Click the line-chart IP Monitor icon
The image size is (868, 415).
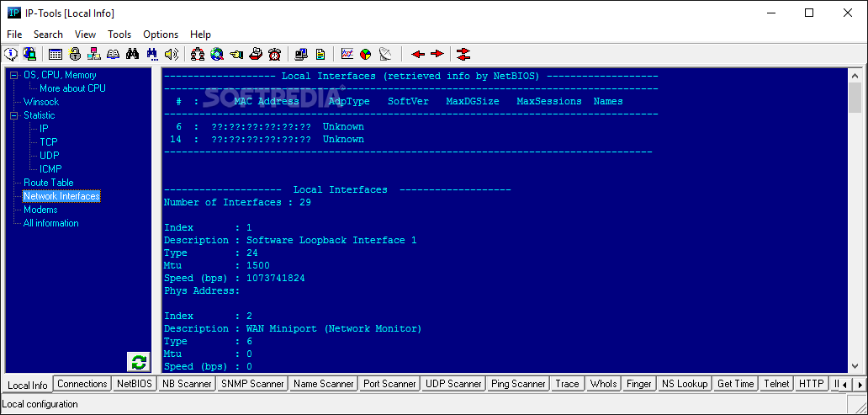coord(347,54)
